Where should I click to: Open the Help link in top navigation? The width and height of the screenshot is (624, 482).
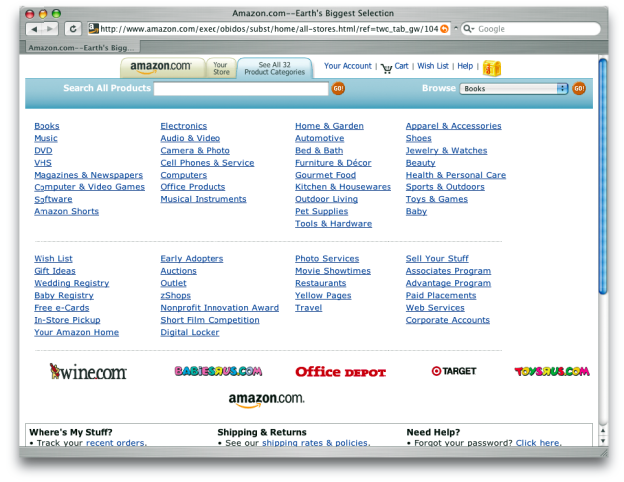465,66
